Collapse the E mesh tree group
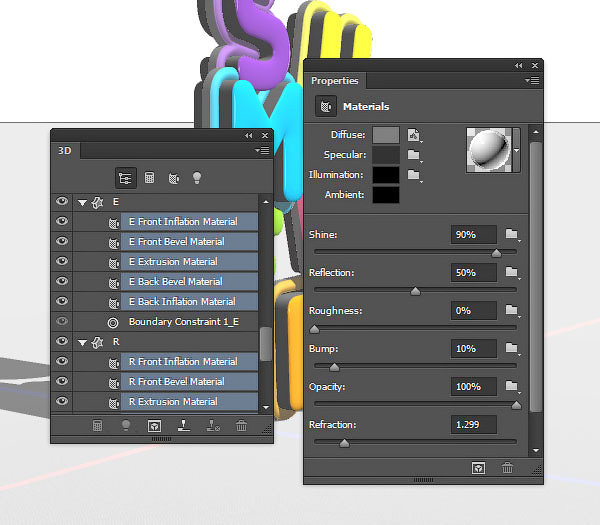This screenshot has width=600, height=525. pos(82,203)
